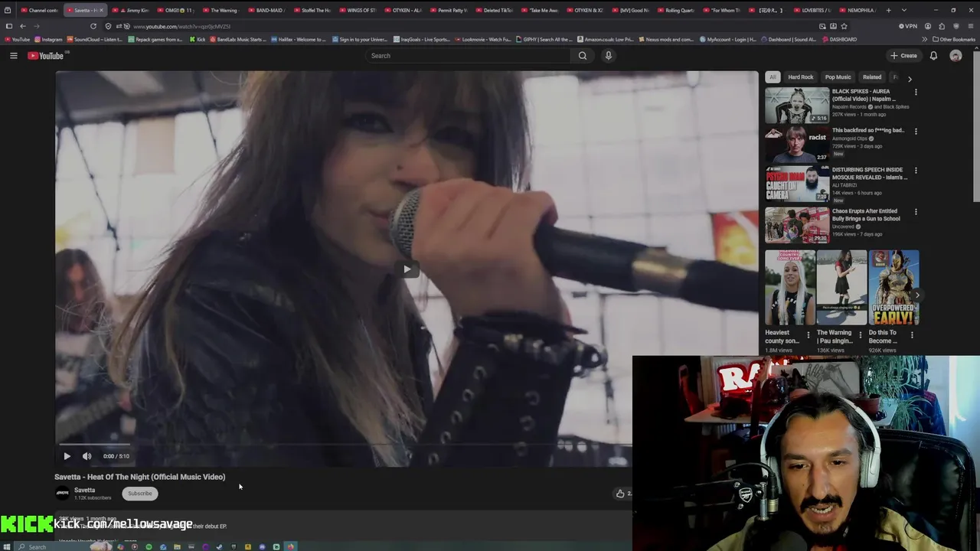The image size is (980, 551).
Task: Switch to the NEMOPHILA browser tab
Action: tap(857, 10)
